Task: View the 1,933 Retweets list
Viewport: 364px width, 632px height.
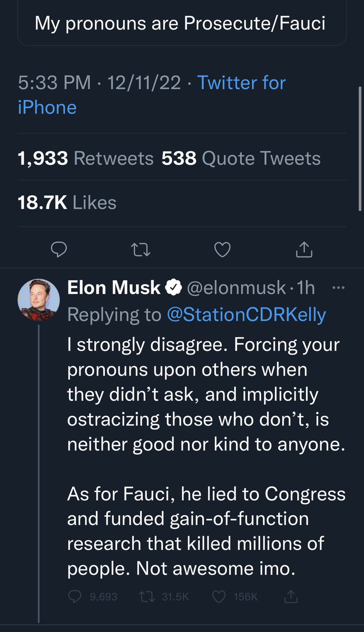Action: click(x=86, y=159)
